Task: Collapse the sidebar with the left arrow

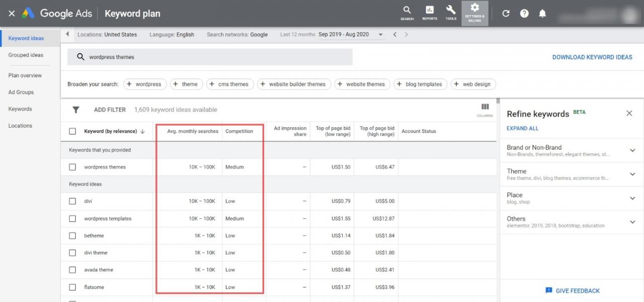Action: click(x=67, y=34)
